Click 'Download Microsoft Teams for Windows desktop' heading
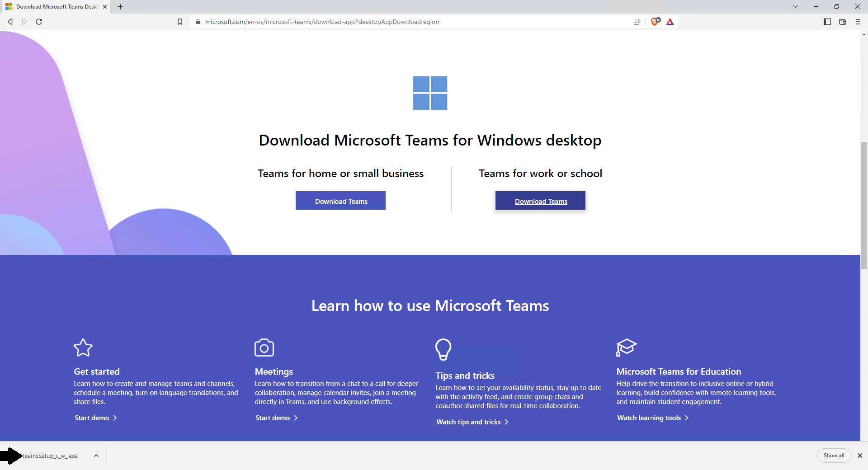This screenshot has width=868, height=470. tap(430, 141)
